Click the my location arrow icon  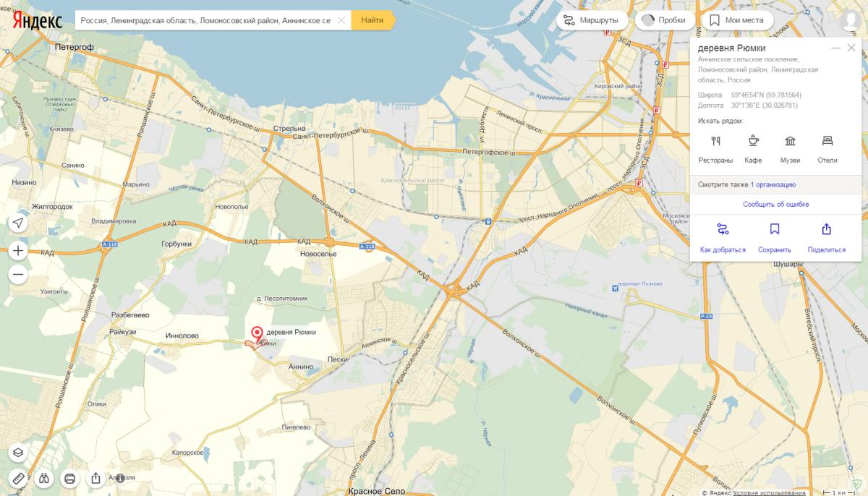19,223
